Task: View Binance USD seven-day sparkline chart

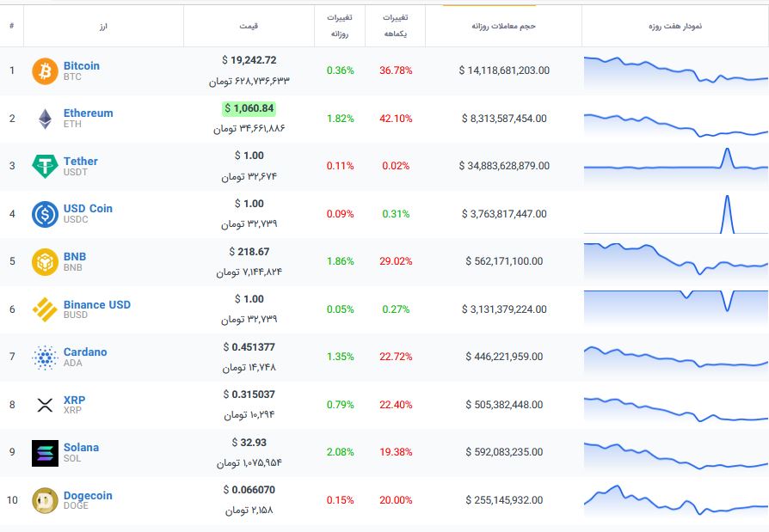Action: click(x=676, y=309)
